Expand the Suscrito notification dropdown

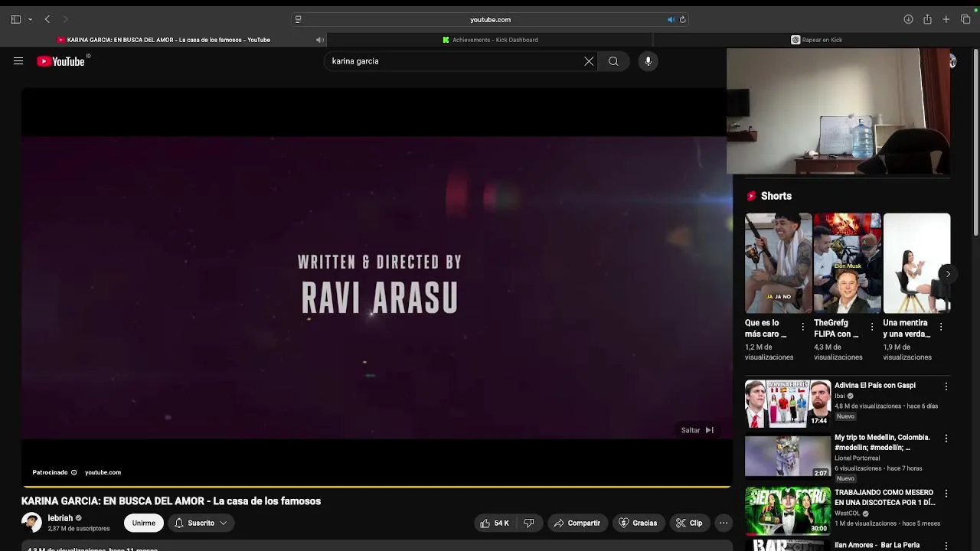point(201,523)
